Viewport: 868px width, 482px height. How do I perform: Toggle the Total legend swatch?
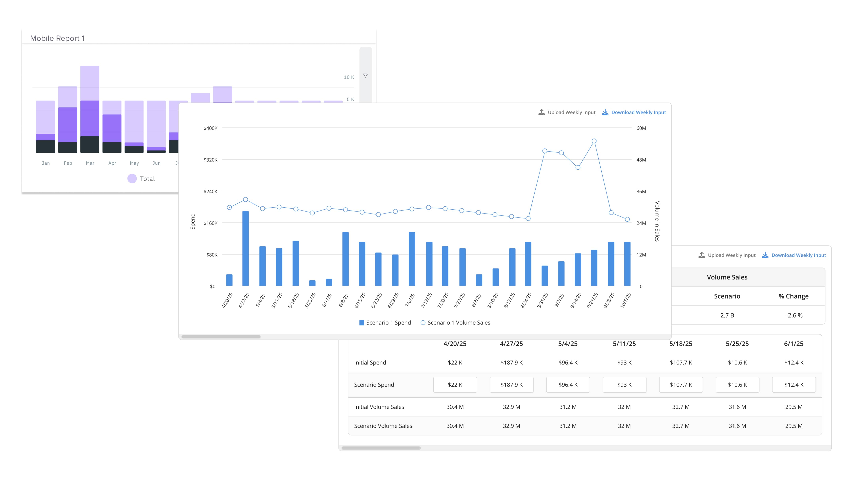tap(132, 178)
